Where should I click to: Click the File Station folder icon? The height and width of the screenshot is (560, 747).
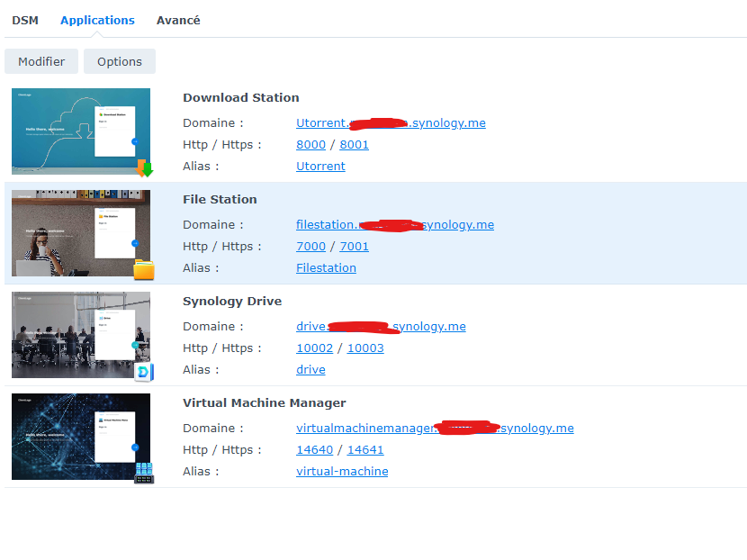[x=144, y=269]
